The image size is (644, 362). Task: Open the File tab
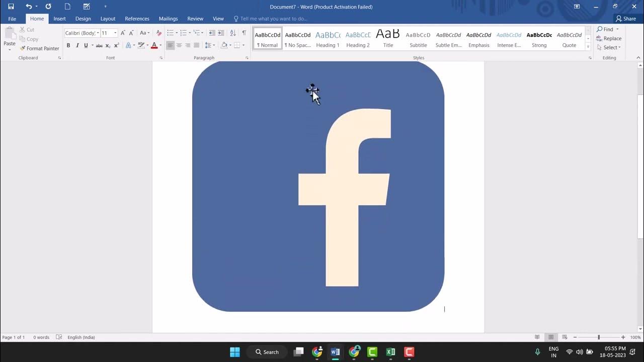tap(12, 19)
